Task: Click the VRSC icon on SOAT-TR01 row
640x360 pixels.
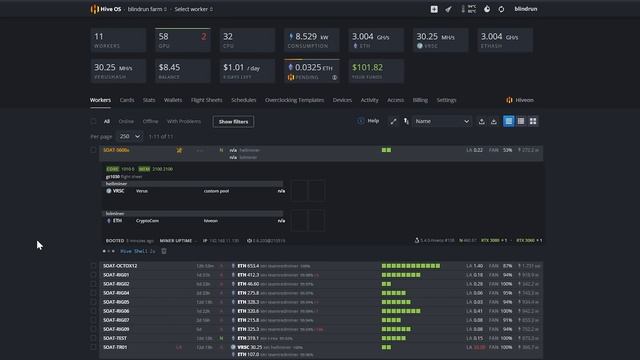Action: click(x=233, y=347)
